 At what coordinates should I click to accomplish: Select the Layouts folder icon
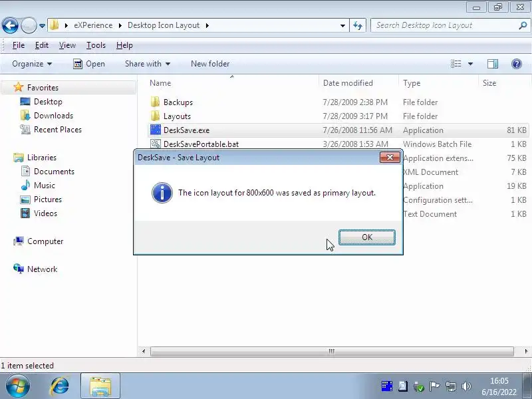pyautogui.click(x=155, y=116)
